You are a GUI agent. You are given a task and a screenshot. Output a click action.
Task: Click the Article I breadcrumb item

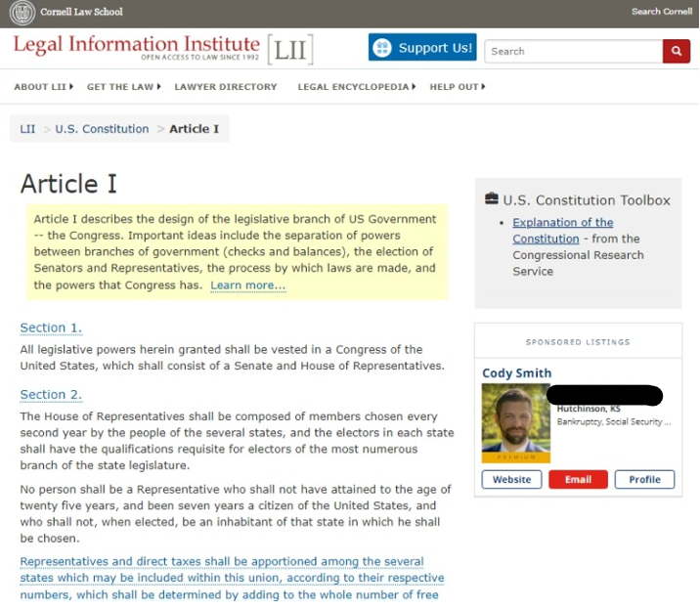click(x=195, y=129)
